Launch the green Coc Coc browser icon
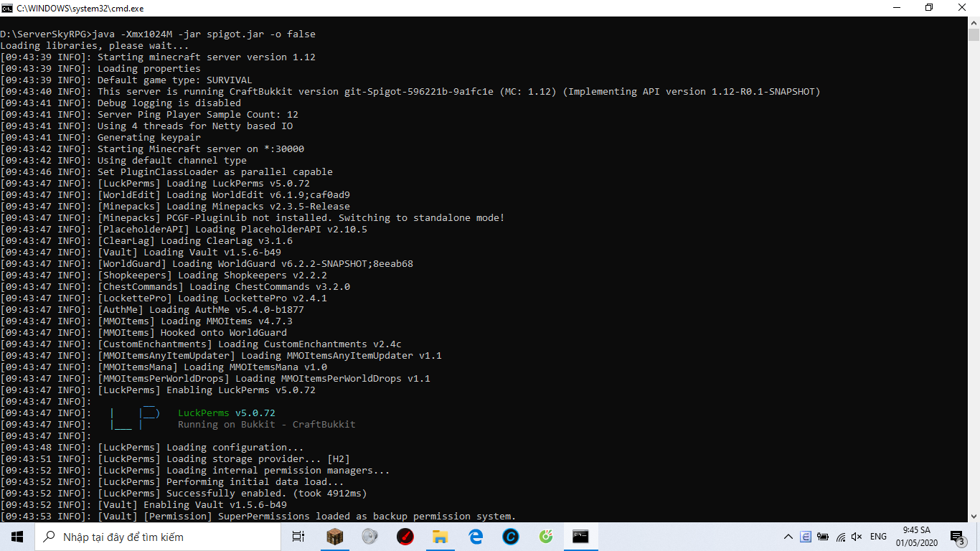The height and width of the screenshot is (551, 980). (545, 537)
